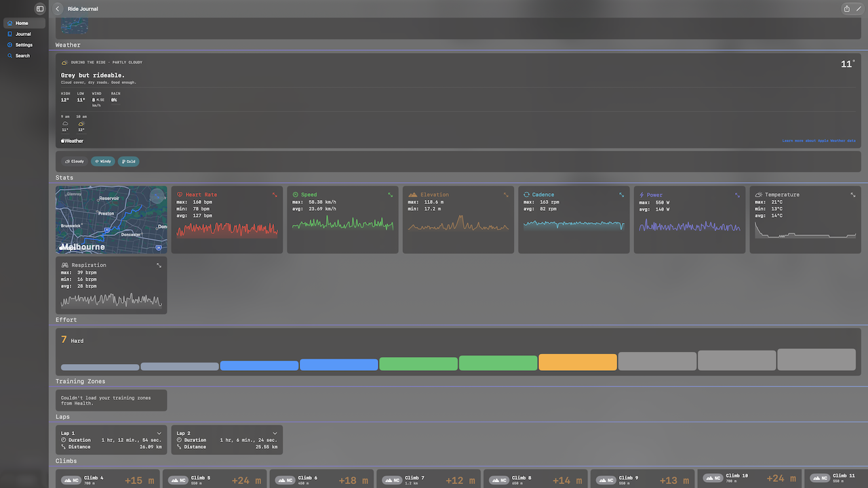Click the pencil edit icon
The width and height of the screenshot is (868, 488).
[x=859, y=9]
